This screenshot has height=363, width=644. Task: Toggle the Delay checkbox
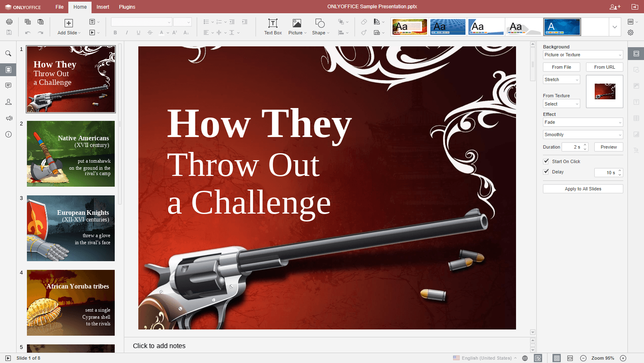tap(546, 172)
